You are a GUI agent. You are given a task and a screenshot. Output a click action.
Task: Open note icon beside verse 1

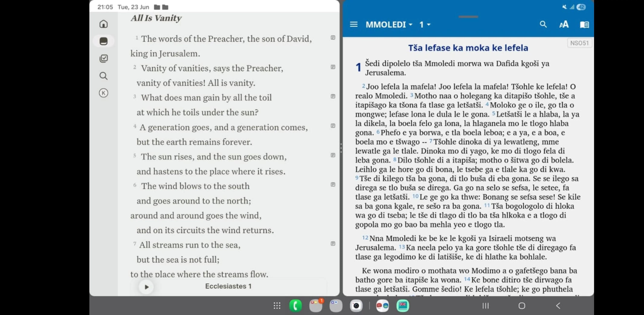pos(333,37)
